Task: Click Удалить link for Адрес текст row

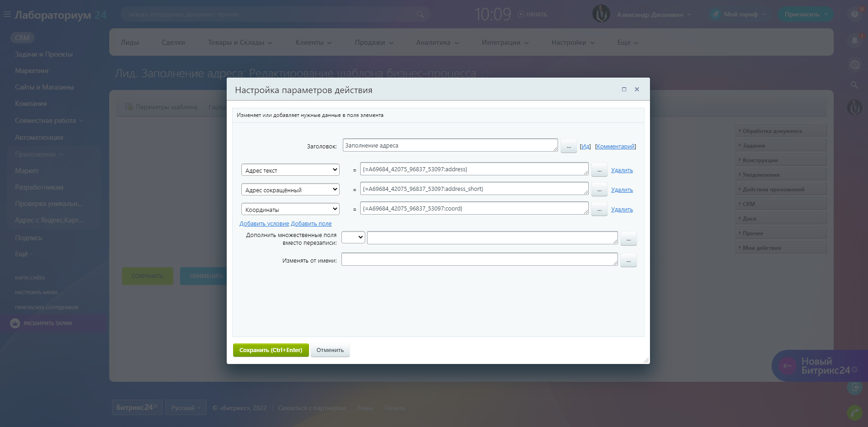Action: click(622, 170)
